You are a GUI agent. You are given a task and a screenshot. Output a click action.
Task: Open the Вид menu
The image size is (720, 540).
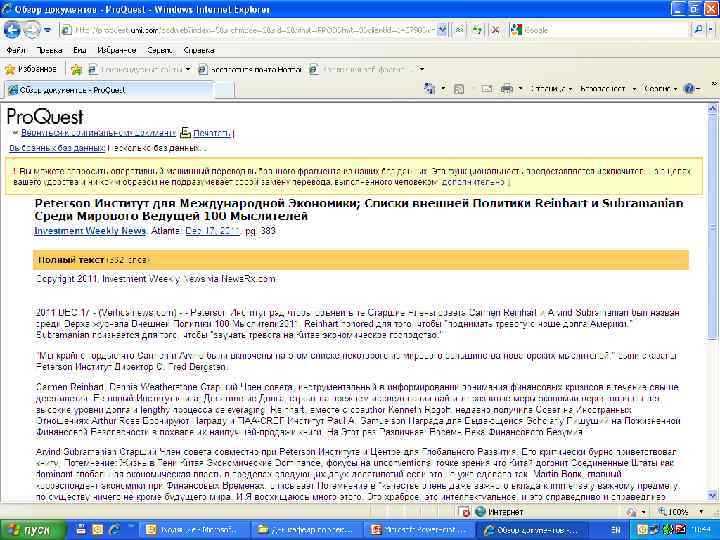pos(79,50)
